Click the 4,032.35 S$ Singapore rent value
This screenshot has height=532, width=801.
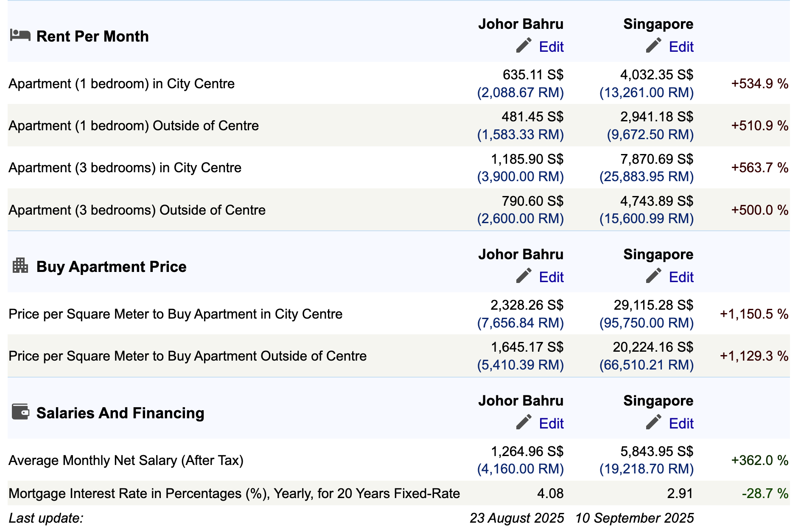click(657, 75)
